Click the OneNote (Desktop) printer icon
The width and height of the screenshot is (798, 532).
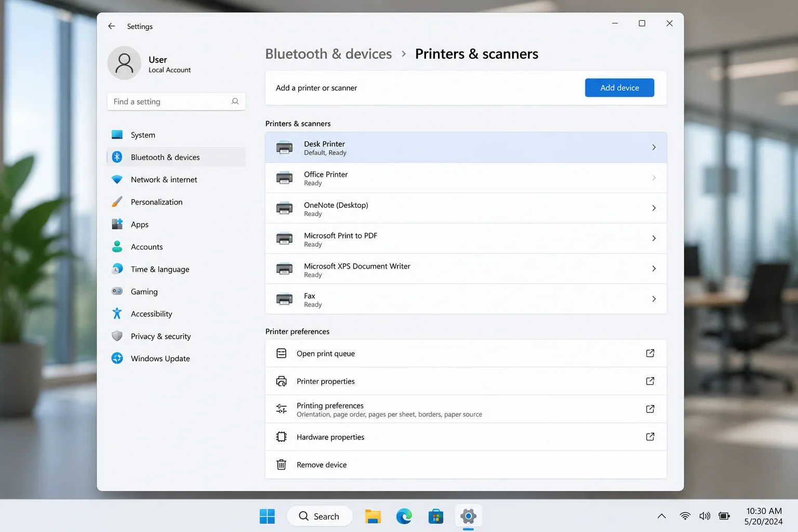tap(284, 208)
